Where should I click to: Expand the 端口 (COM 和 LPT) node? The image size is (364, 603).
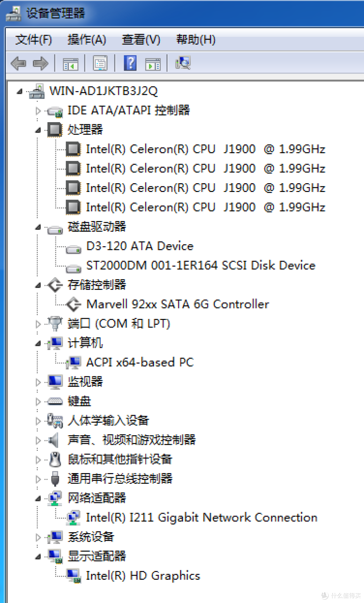38,324
